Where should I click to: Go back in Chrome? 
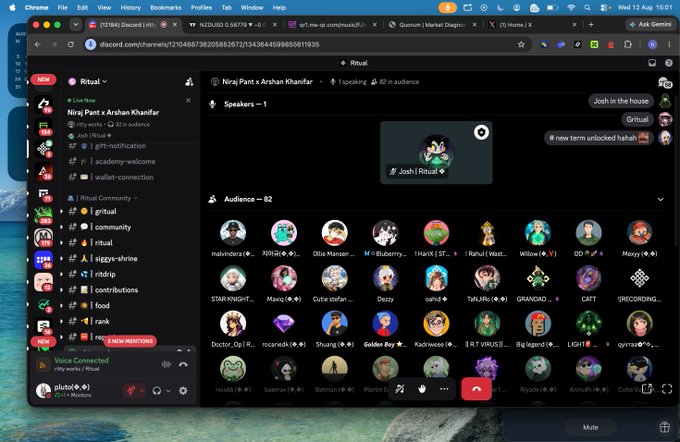pos(38,44)
